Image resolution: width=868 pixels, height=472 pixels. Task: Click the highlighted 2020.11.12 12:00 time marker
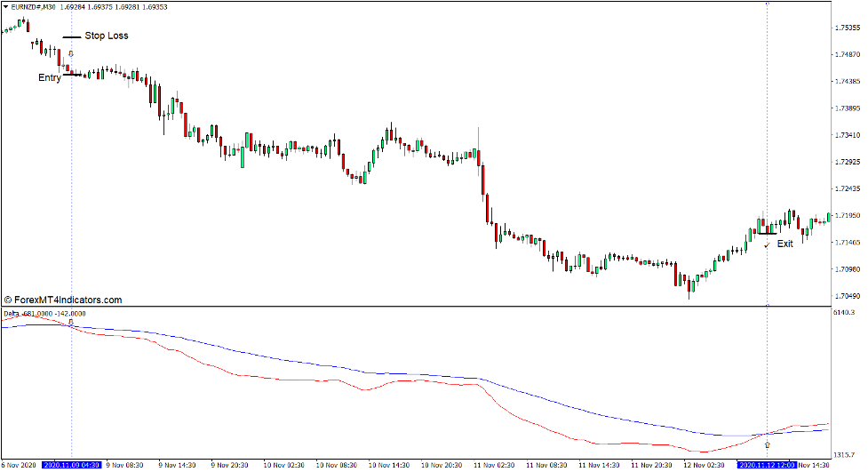click(767, 465)
